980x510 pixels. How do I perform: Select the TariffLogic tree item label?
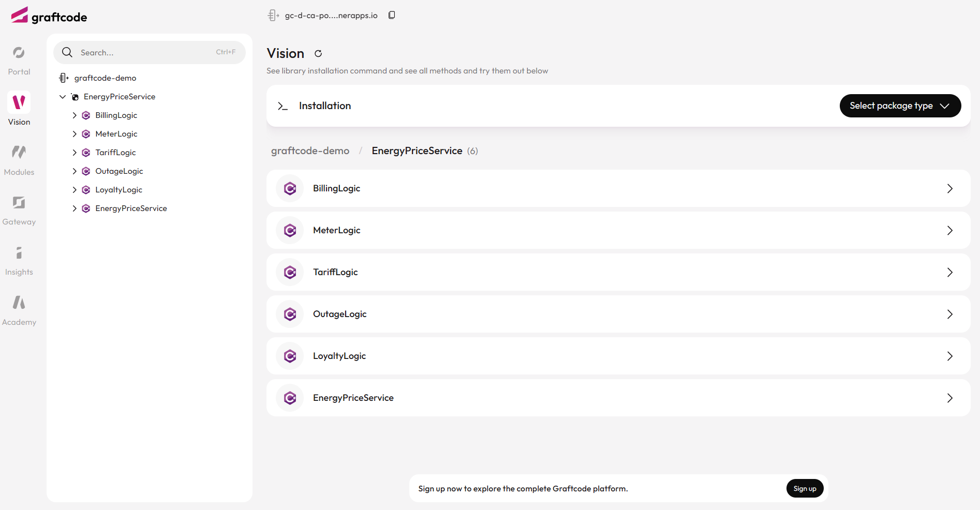point(116,153)
